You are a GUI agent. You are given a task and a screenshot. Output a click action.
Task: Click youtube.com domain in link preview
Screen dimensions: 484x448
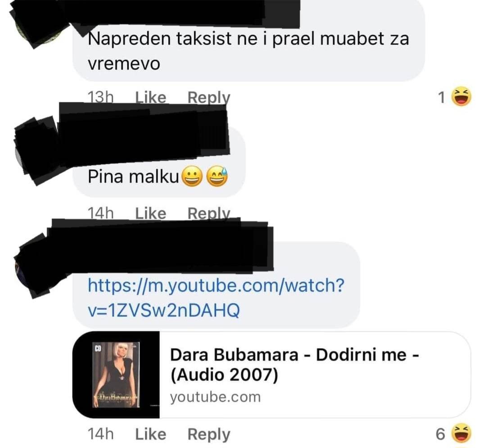tap(215, 397)
